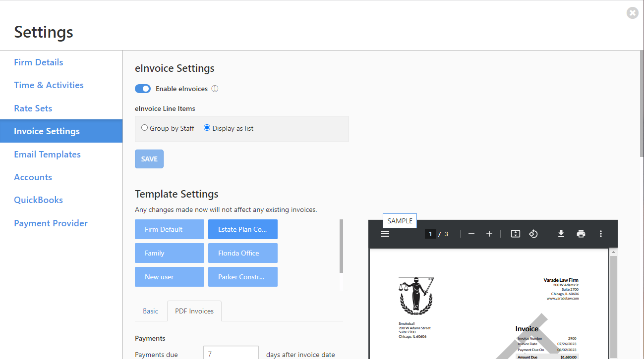This screenshot has height=359, width=644.
Task: Select the Group by Staff option
Action: click(144, 128)
